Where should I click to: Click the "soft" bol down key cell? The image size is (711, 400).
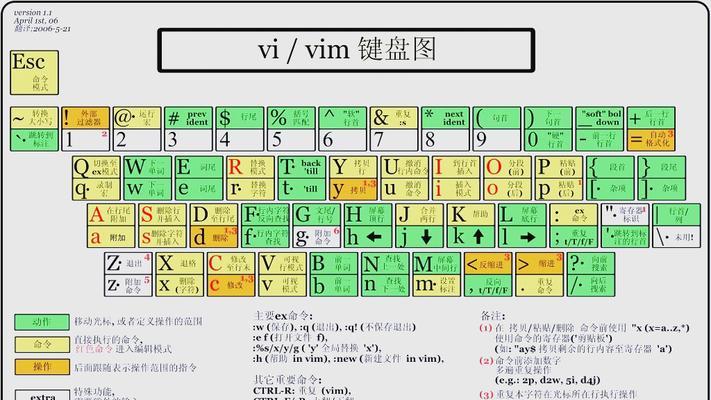click(599, 118)
